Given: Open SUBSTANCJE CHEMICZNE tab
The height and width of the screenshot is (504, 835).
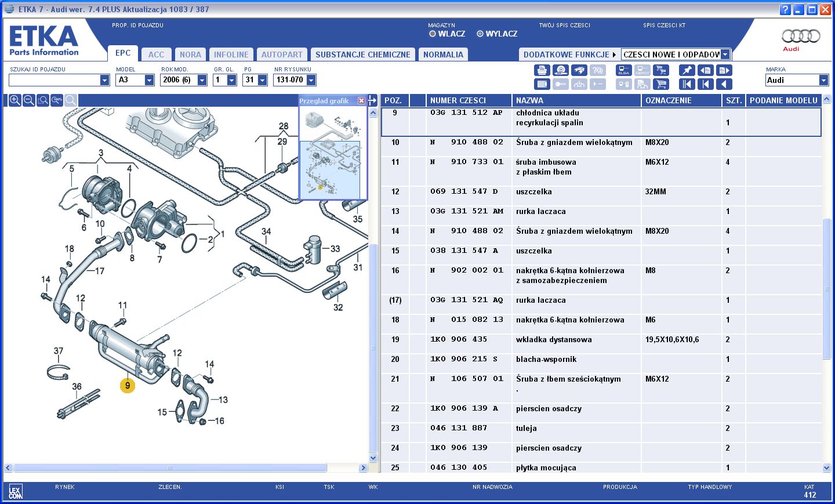Looking at the screenshot, I should [363, 55].
